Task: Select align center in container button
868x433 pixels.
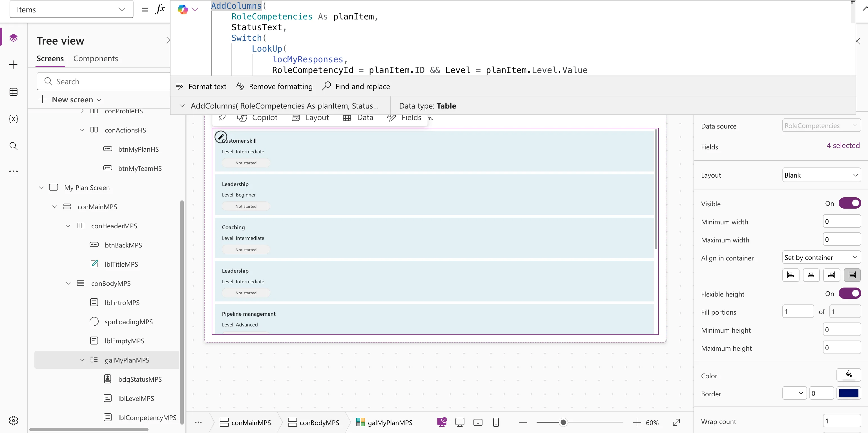Action: (x=811, y=275)
